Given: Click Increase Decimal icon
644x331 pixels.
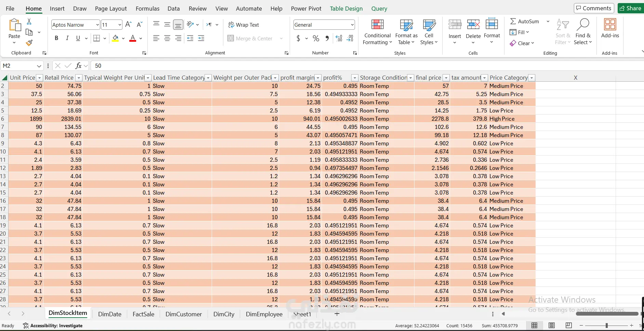Looking at the screenshot, I should pos(339,38).
